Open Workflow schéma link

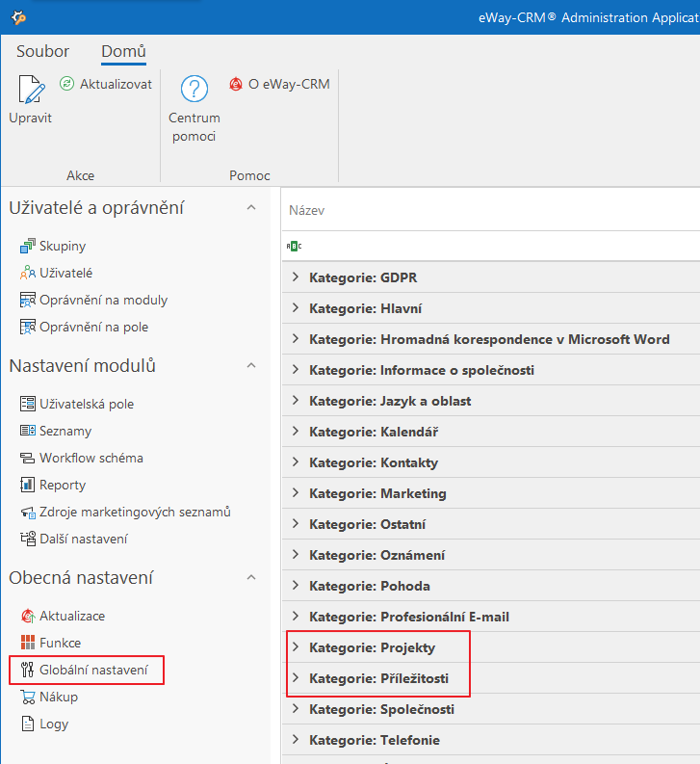click(x=91, y=458)
